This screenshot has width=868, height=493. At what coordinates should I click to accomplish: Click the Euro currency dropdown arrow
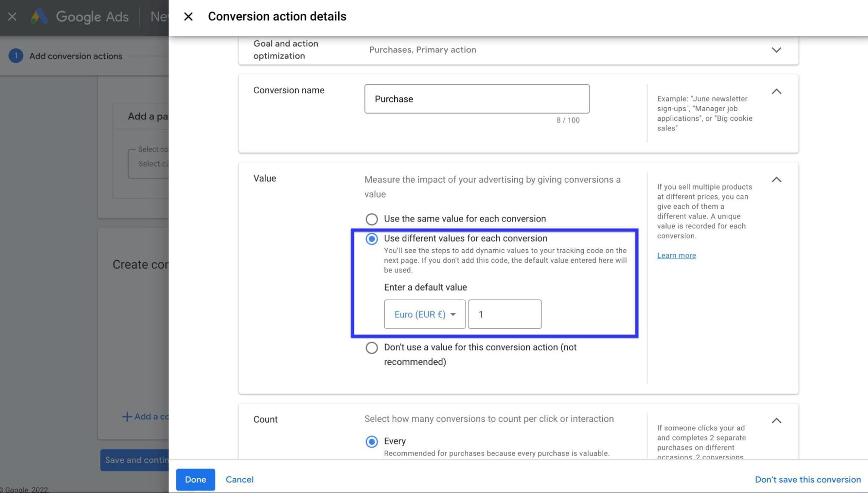tap(454, 314)
